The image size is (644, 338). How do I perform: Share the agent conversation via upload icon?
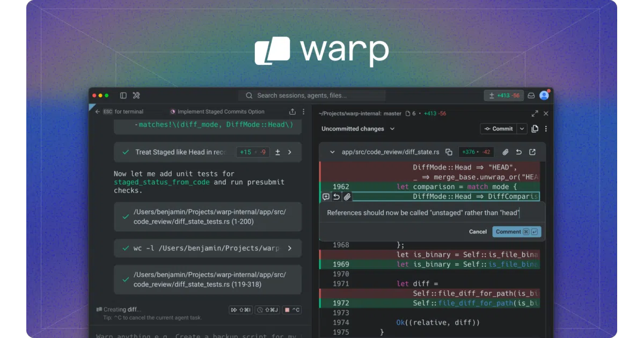point(292,112)
